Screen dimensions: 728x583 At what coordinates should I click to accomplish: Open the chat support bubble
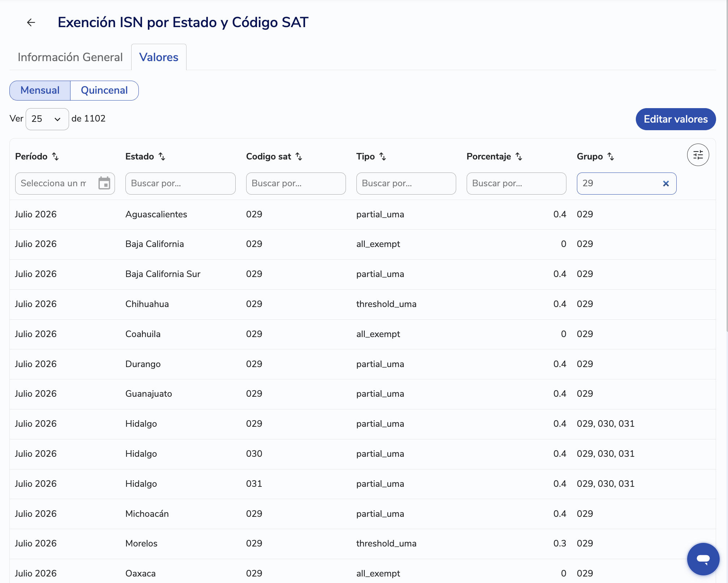703,559
